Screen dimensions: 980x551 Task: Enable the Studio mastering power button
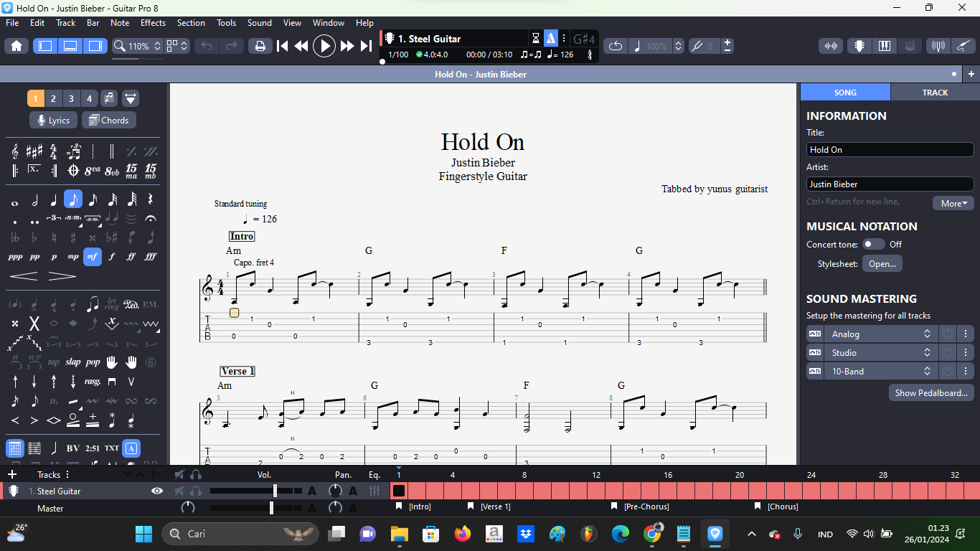947,352
